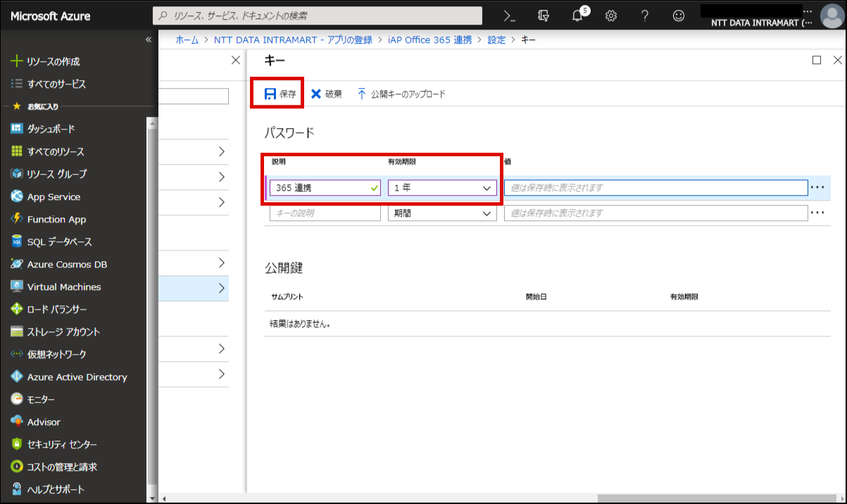Click the Create a resource plus icon
This screenshot has width=847, height=504.
tap(17, 61)
